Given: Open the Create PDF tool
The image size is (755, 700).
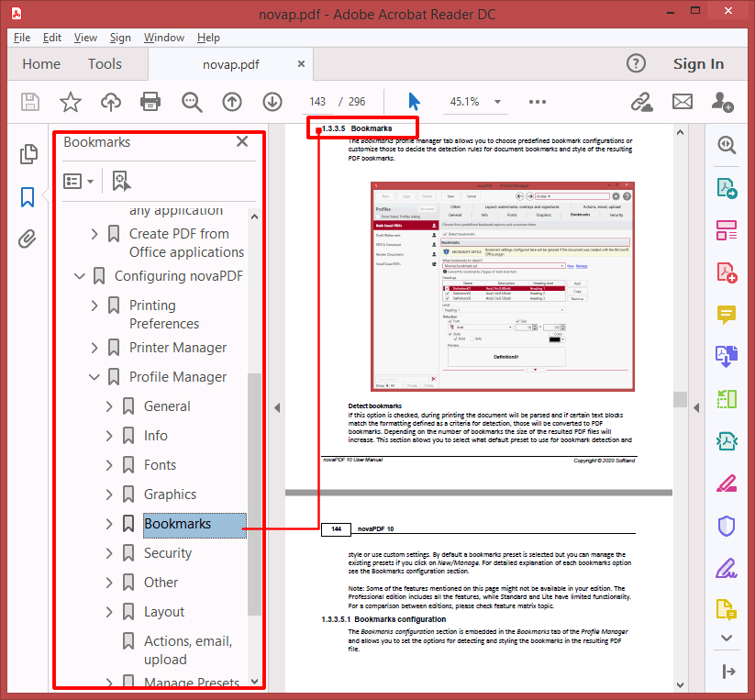Looking at the screenshot, I should tap(727, 272).
